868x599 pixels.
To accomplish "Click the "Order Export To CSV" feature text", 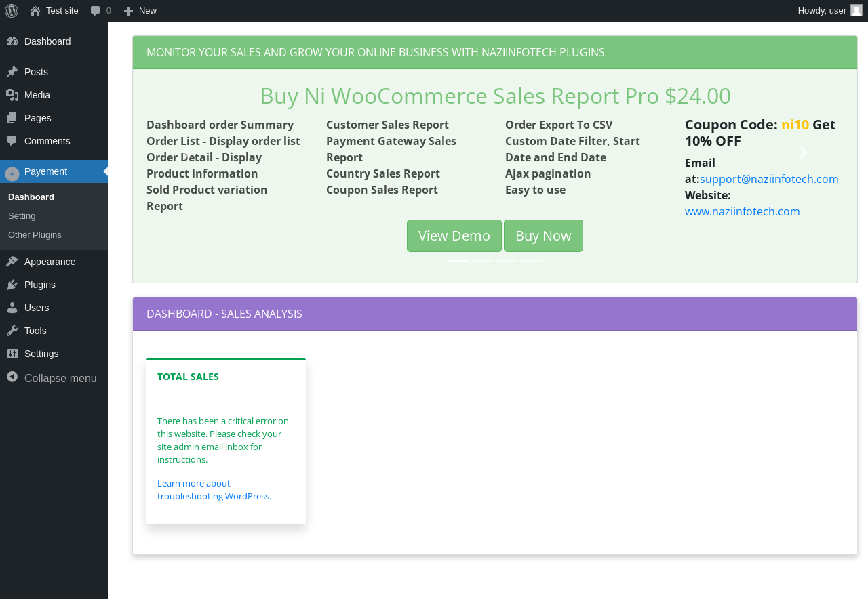I will click(x=559, y=125).
